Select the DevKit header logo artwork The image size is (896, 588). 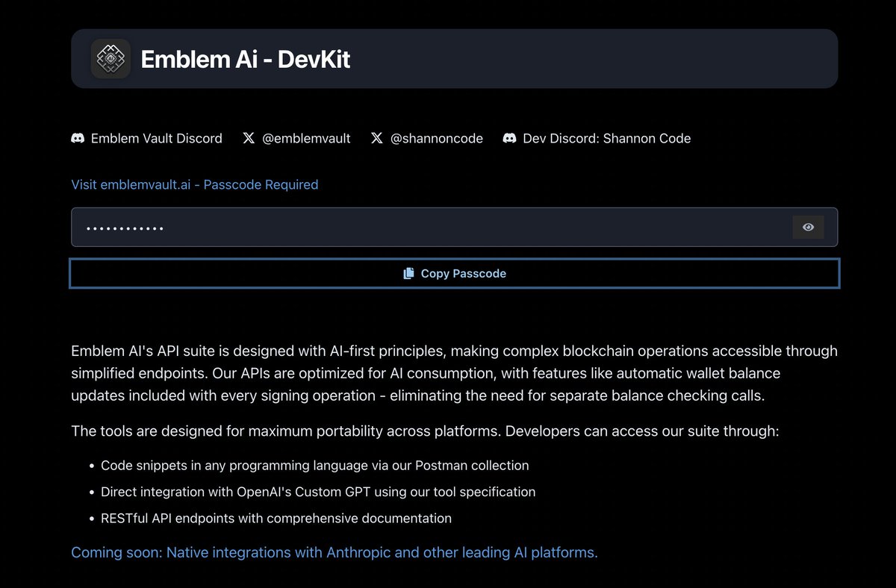[111, 58]
